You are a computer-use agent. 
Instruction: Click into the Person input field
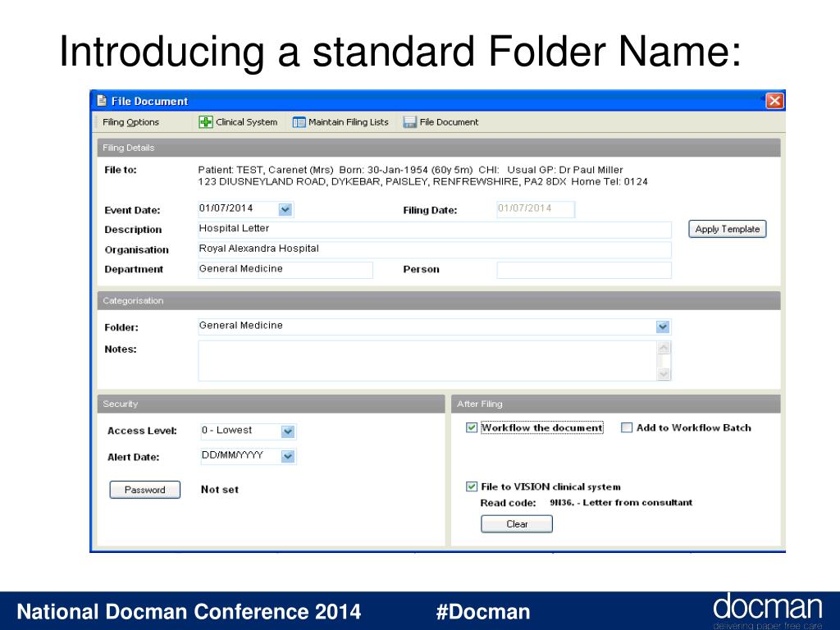pyautogui.click(x=583, y=270)
